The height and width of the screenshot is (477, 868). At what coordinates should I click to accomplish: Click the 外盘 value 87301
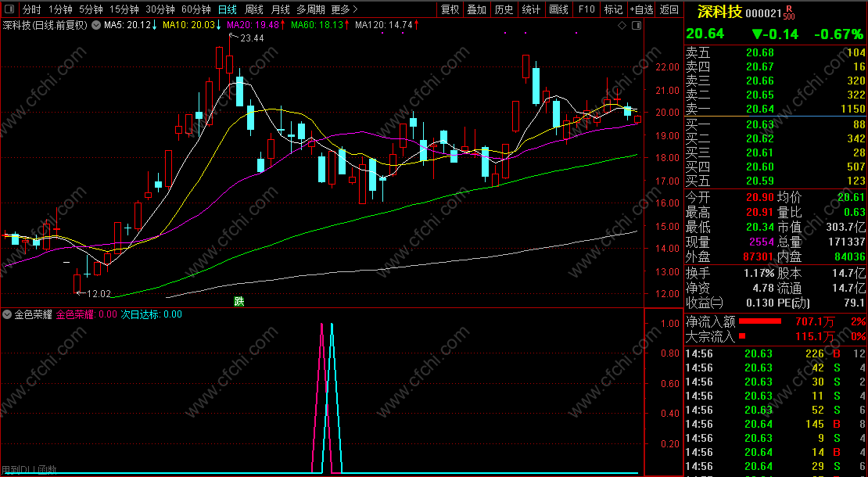coord(758,256)
